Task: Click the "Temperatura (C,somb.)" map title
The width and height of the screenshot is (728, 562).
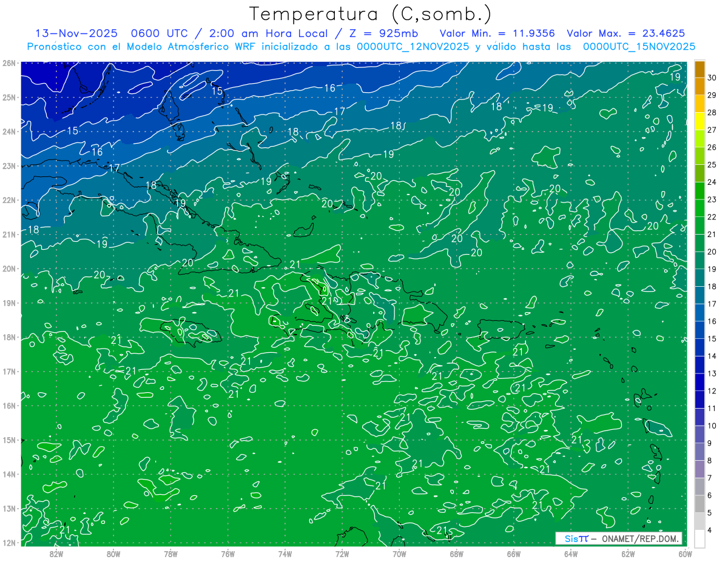Action: (370, 14)
